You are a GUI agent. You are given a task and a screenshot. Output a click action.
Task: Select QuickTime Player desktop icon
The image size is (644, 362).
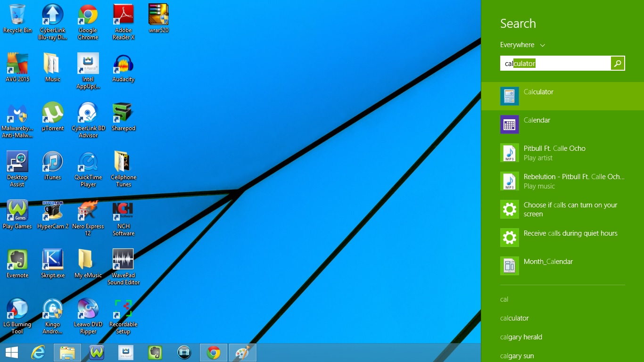88,169
